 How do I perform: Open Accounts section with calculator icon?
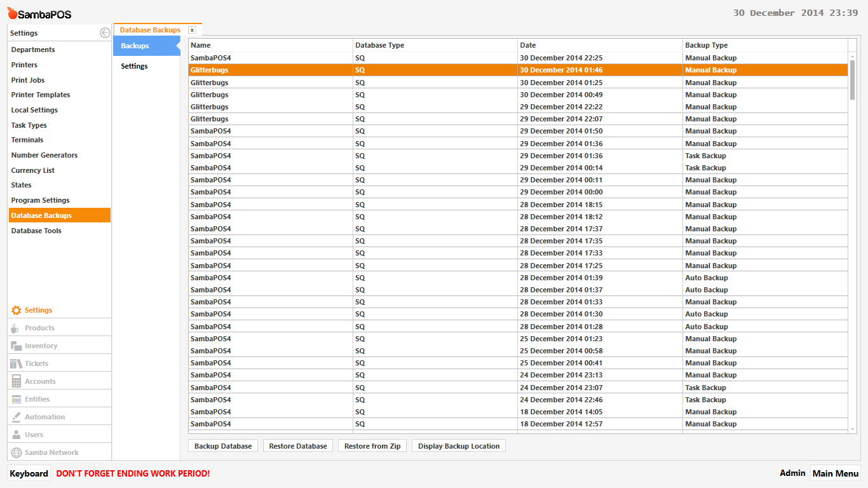[x=17, y=382]
